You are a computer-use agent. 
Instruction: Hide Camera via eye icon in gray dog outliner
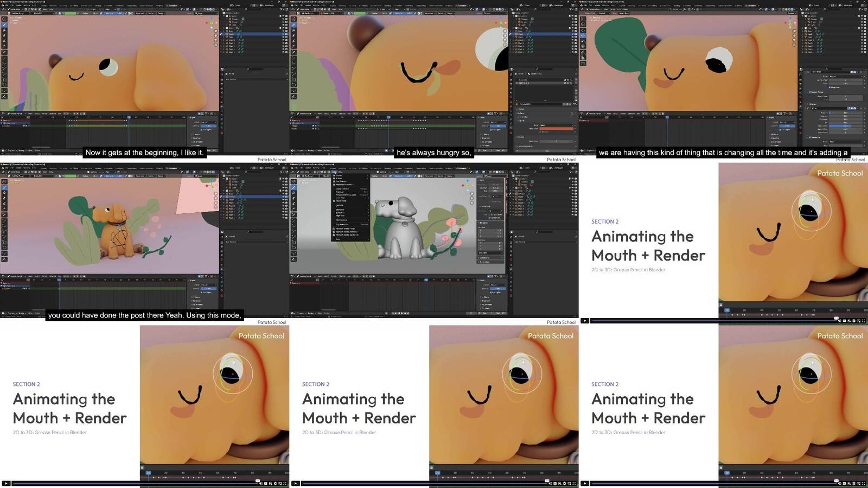573,181
